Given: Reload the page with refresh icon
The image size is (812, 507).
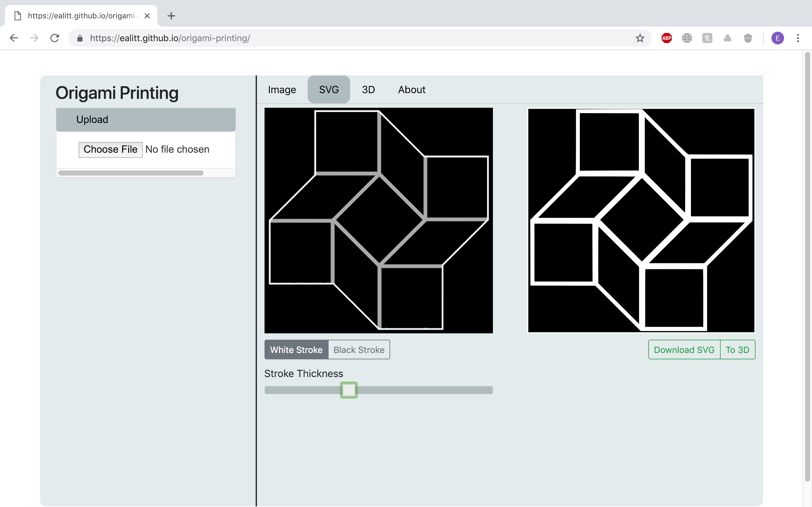Looking at the screenshot, I should (55, 38).
